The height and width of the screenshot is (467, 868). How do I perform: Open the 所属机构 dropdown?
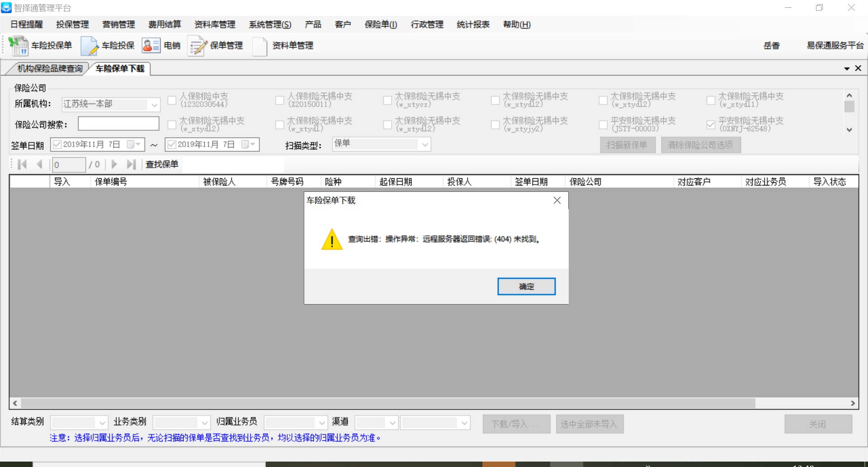(154, 105)
